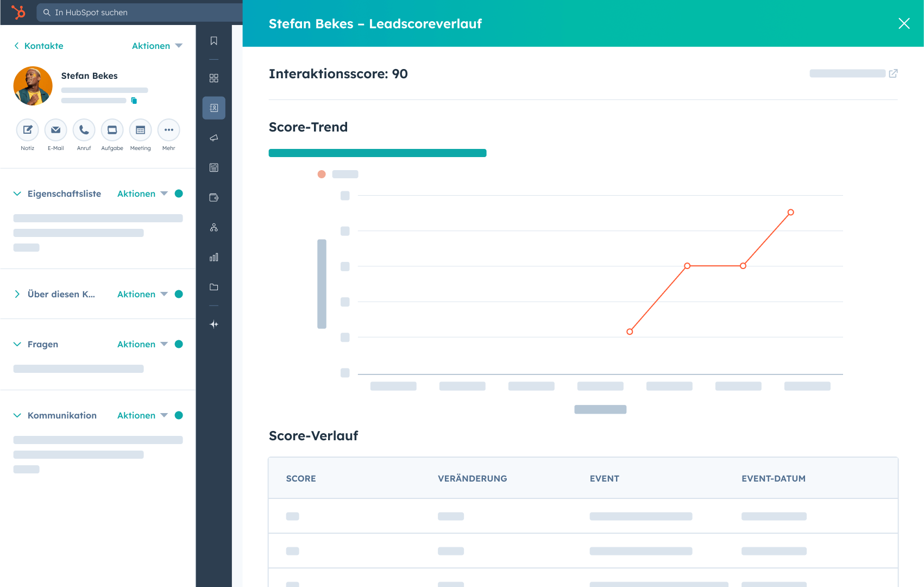Open Aktionen dropdown in Kommunikation section
Image resolution: width=924 pixels, height=587 pixels.
pos(142,415)
